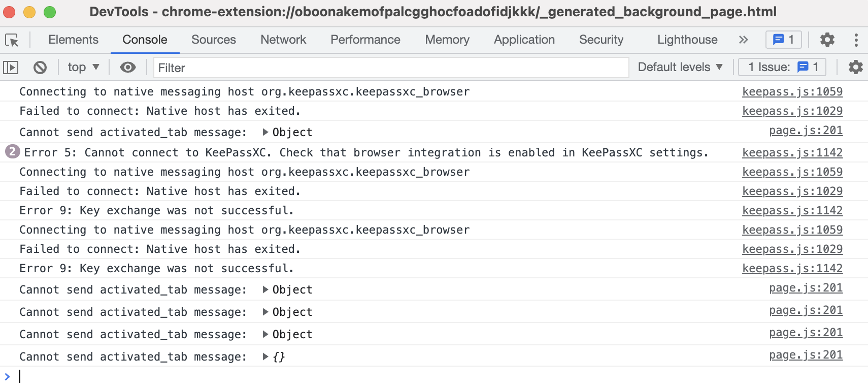The image size is (868, 389).
Task: Show more panel tabs via the chevron
Action: tap(744, 40)
